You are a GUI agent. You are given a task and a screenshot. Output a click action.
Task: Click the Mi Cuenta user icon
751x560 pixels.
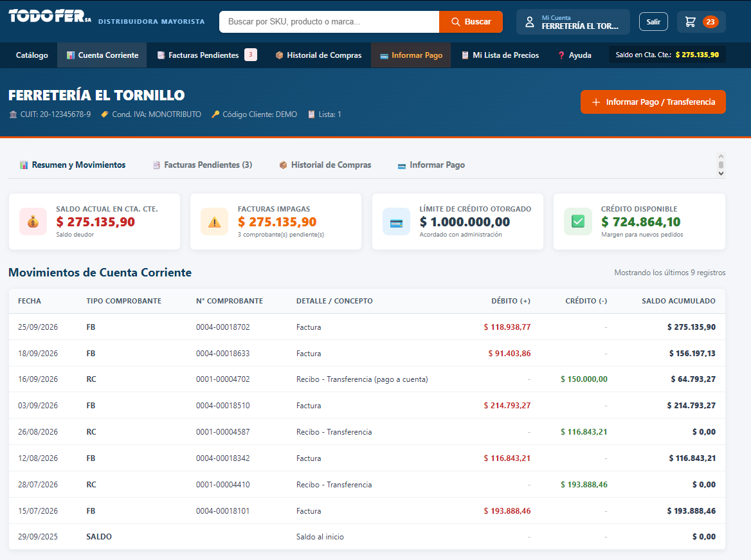click(529, 22)
